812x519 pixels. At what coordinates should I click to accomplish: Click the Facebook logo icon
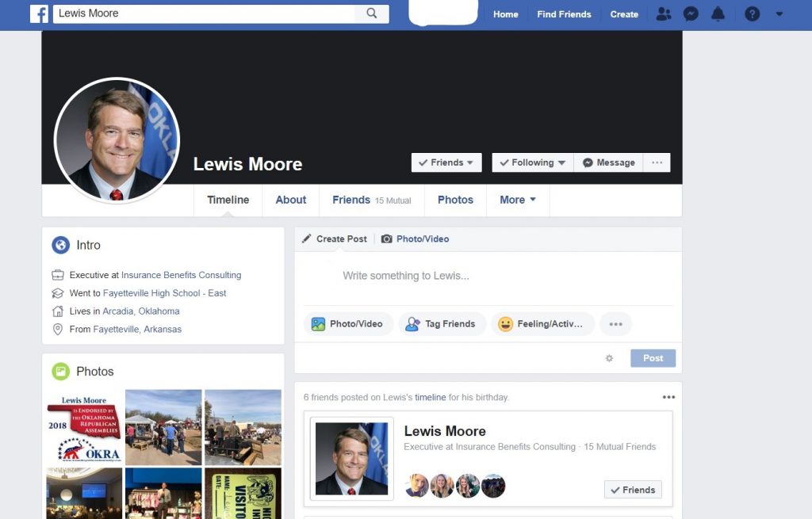click(40, 14)
